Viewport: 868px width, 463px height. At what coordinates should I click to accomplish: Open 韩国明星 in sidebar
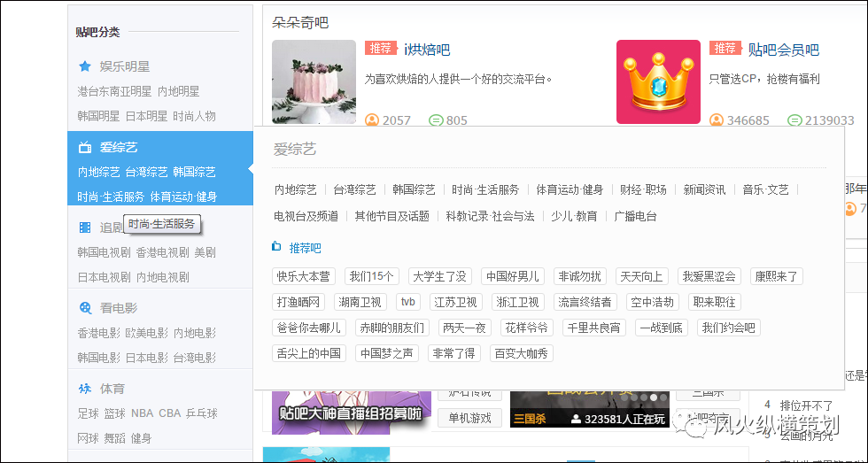98,116
